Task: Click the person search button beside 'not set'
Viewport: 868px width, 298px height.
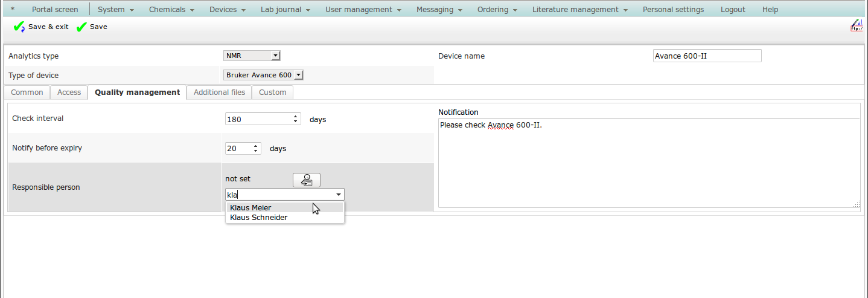Action: point(307,180)
